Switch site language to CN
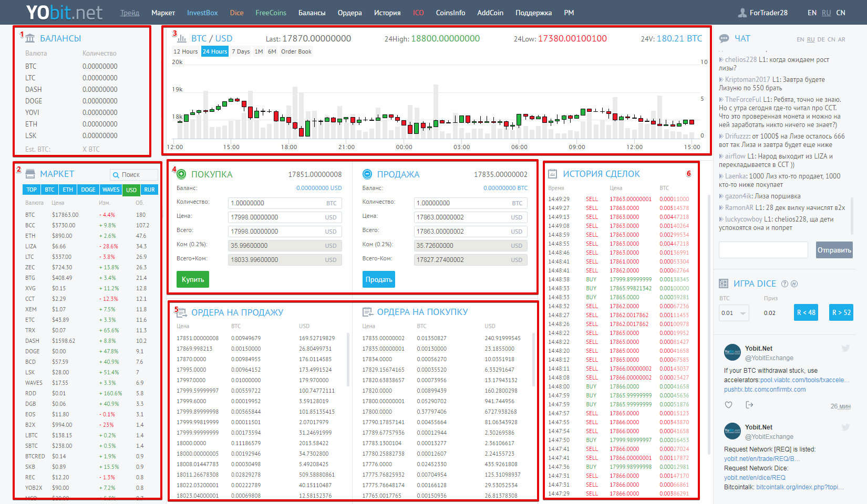867x504 pixels. pyautogui.click(x=841, y=13)
